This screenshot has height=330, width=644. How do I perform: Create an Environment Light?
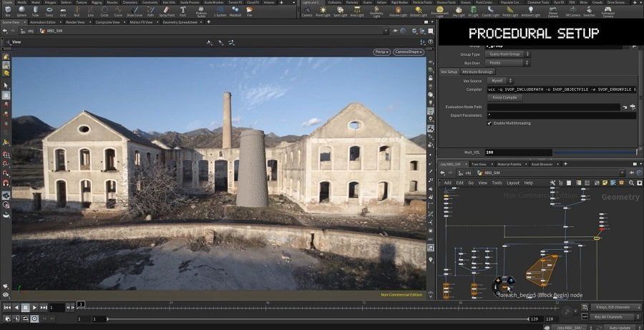pyautogui.click(x=440, y=11)
